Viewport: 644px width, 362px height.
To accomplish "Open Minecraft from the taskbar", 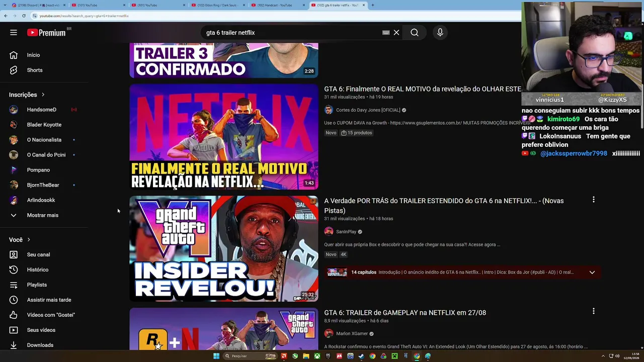I will (394, 356).
